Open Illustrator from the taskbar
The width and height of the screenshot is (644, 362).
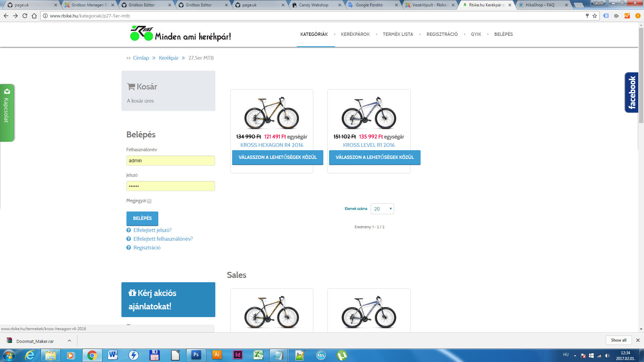click(217, 355)
